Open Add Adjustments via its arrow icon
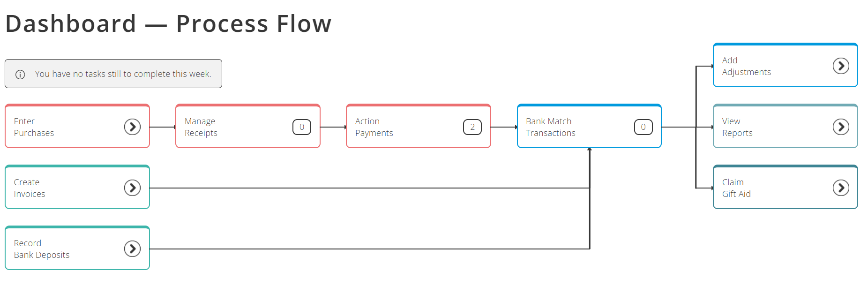This screenshot has width=868, height=294. click(841, 66)
